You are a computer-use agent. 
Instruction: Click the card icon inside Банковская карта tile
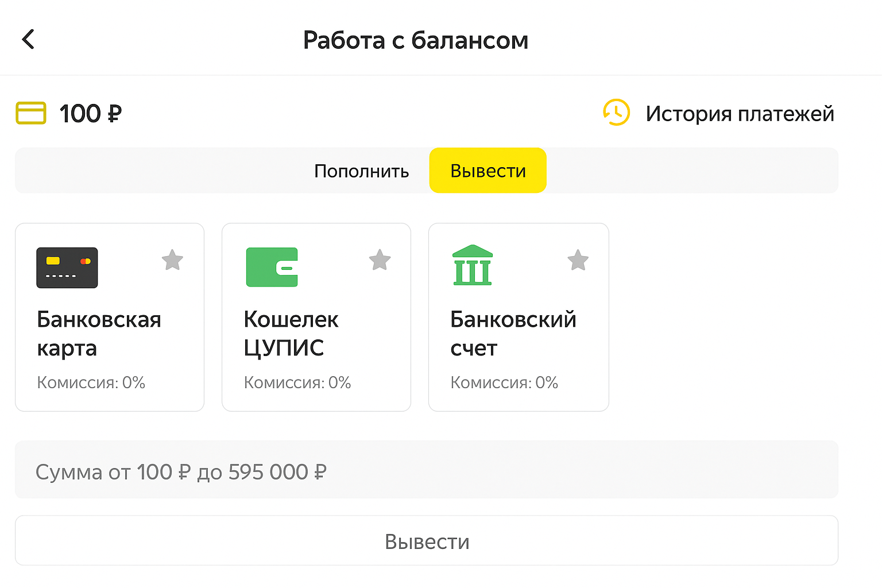point(67,268)
